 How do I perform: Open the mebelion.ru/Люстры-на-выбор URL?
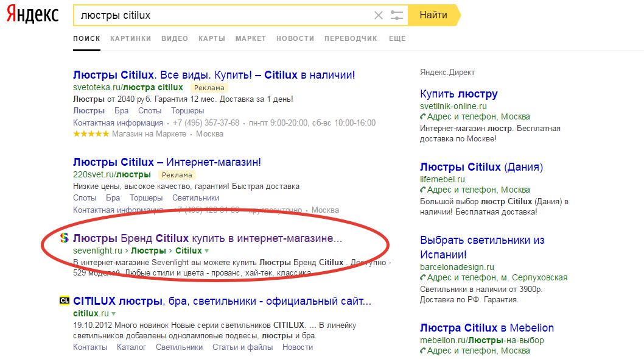(x=481, y=340)
